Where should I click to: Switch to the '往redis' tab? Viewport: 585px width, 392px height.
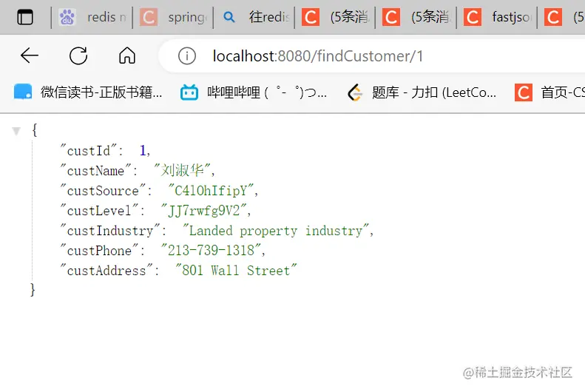254,17
